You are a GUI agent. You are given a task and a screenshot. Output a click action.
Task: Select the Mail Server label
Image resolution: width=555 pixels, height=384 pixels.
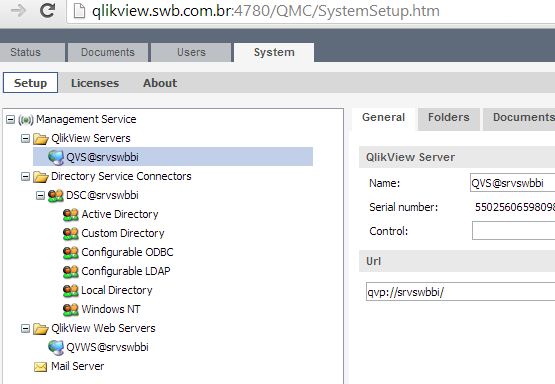pyautogui.click(x=78, y=366)
